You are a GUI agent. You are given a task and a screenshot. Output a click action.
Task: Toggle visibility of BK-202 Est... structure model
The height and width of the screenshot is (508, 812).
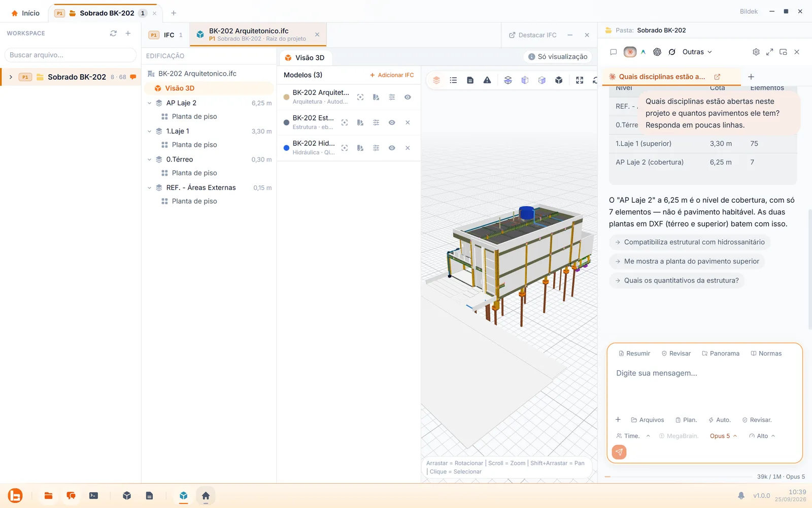tap(392, 122)
